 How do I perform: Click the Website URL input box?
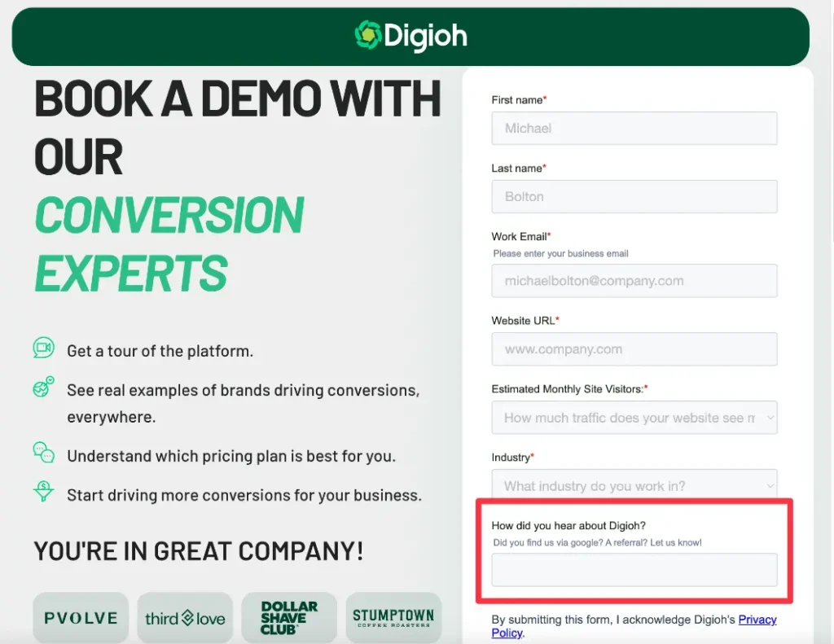[x=634, y=348]
